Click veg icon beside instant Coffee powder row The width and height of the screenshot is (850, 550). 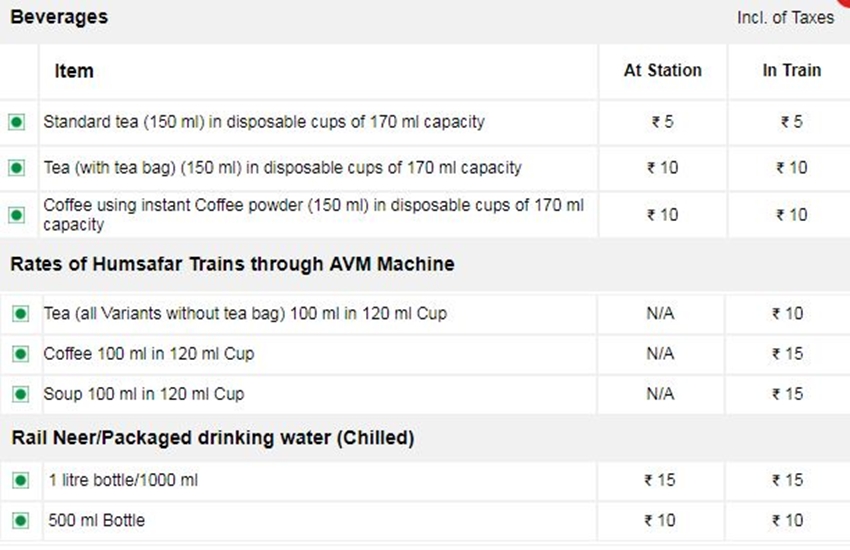tap(17, 215)
